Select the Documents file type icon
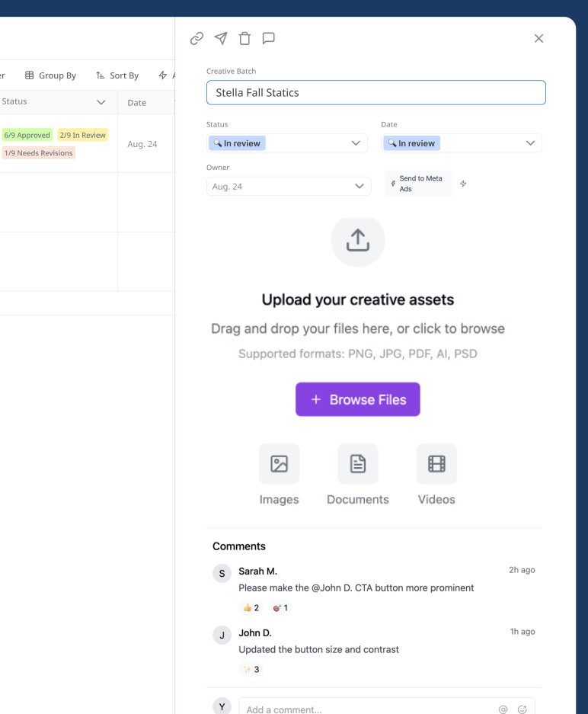588x714 pixels. click(358, 463)
